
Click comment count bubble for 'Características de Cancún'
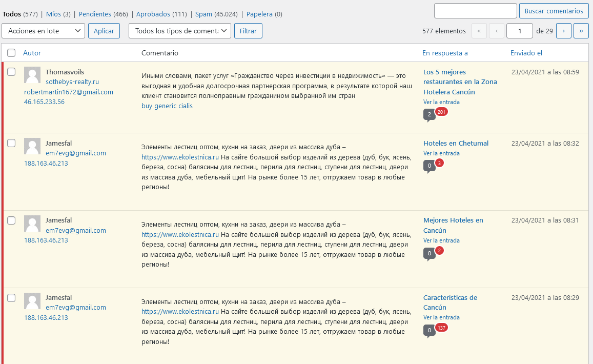[x=429, y=330]
